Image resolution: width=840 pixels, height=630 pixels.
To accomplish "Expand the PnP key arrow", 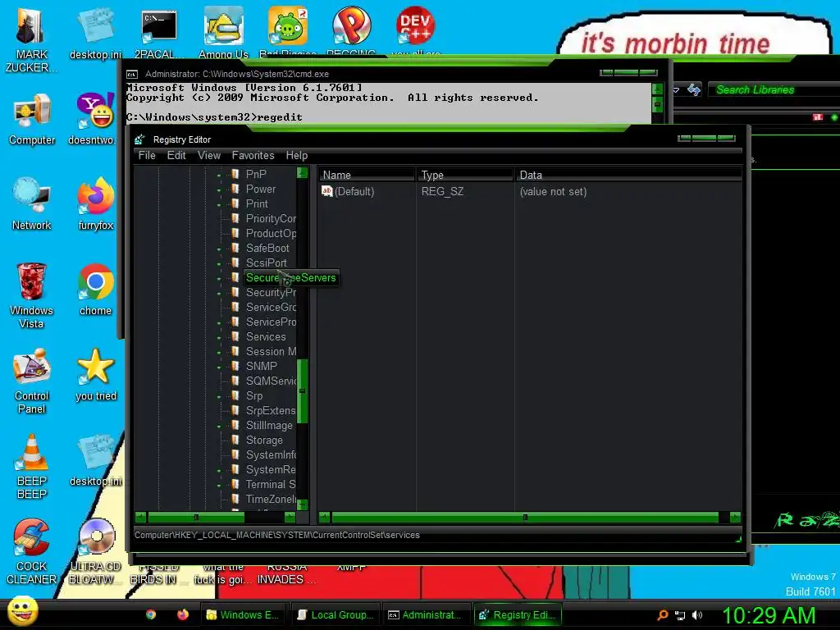I will point(219,176).
